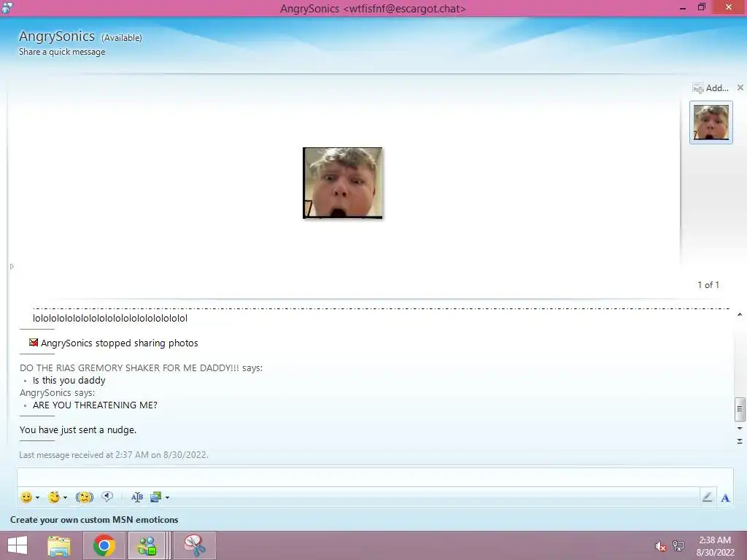Expand the left pane triangle
Image resolution: width=747 pixels, height=560 pixels.
12,267
